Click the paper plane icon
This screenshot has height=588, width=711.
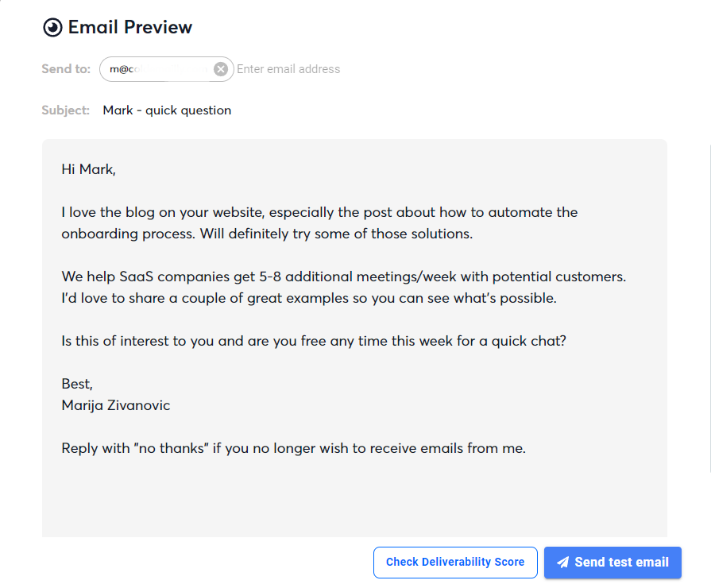[563, 563]
